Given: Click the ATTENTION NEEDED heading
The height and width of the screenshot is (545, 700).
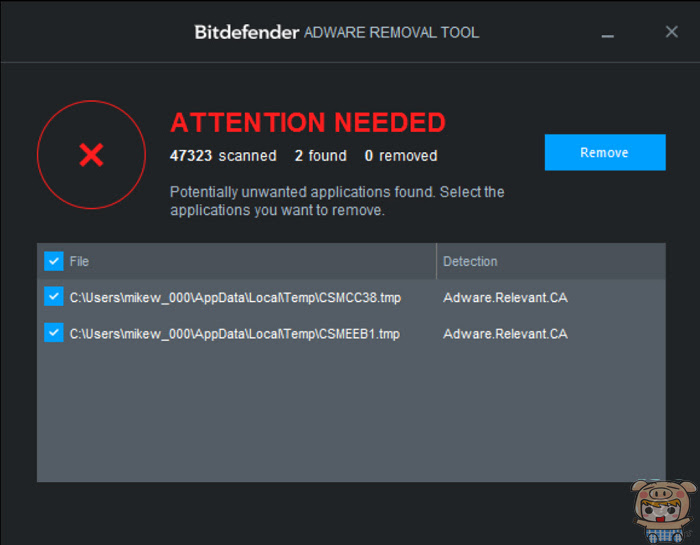Looking at the screenshot, I should pos(308,122).
